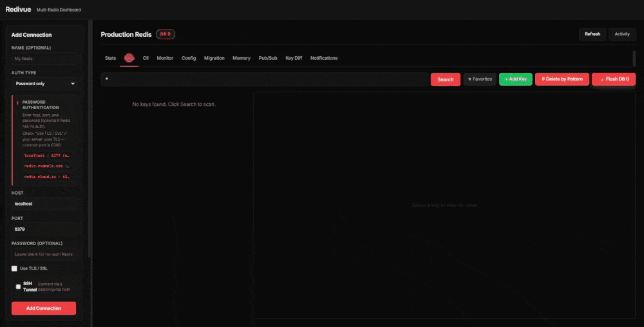This screenshot has width=644, height=327.
Task: Click the localhost : 6379 example
Action: click(x=47, y=155)
